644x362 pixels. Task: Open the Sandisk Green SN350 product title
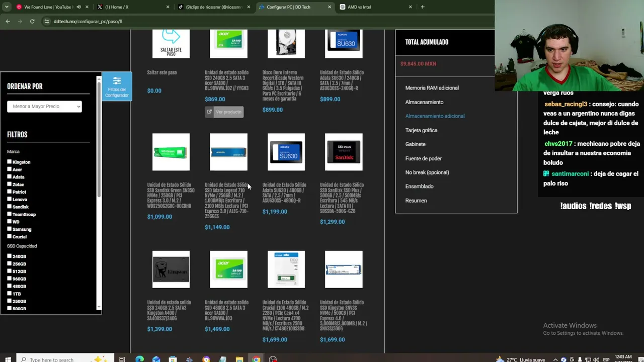tap(171, 195)
